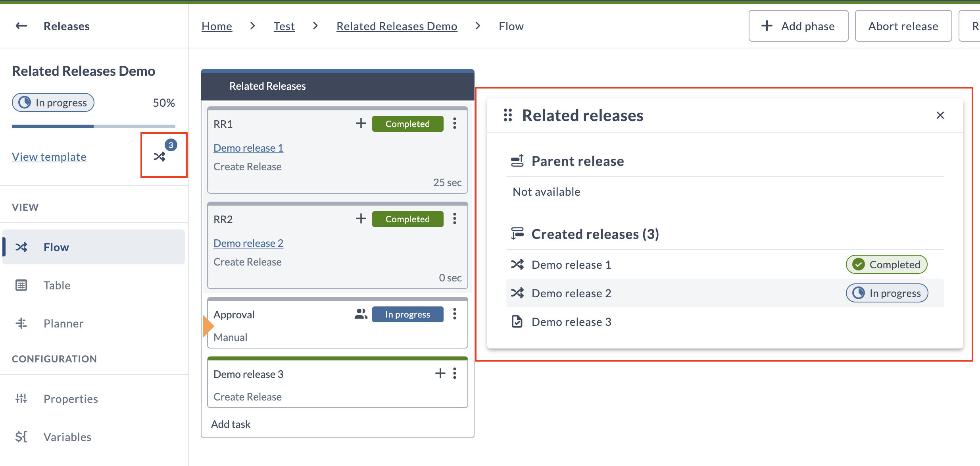Click the Parent release section icon
This screenshot has height=466, width=980.
517,161
